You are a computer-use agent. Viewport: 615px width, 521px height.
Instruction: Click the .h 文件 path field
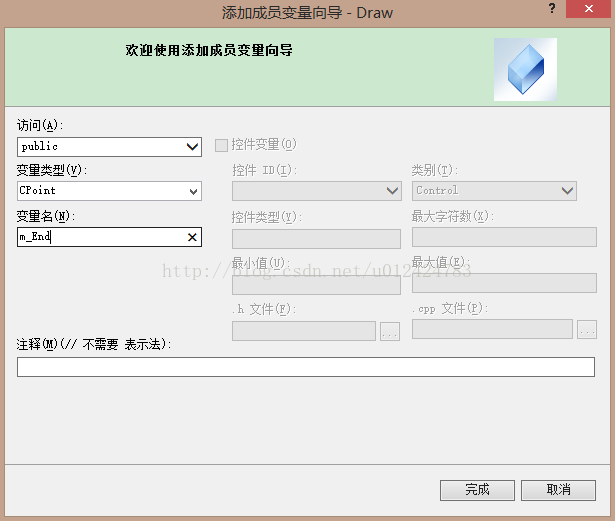[304, 331]
